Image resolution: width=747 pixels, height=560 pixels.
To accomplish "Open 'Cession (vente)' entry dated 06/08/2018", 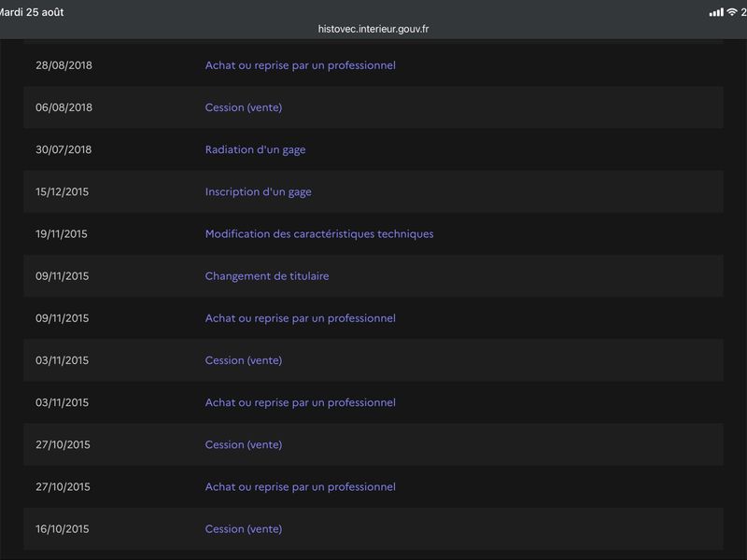I will pos(244,107).
